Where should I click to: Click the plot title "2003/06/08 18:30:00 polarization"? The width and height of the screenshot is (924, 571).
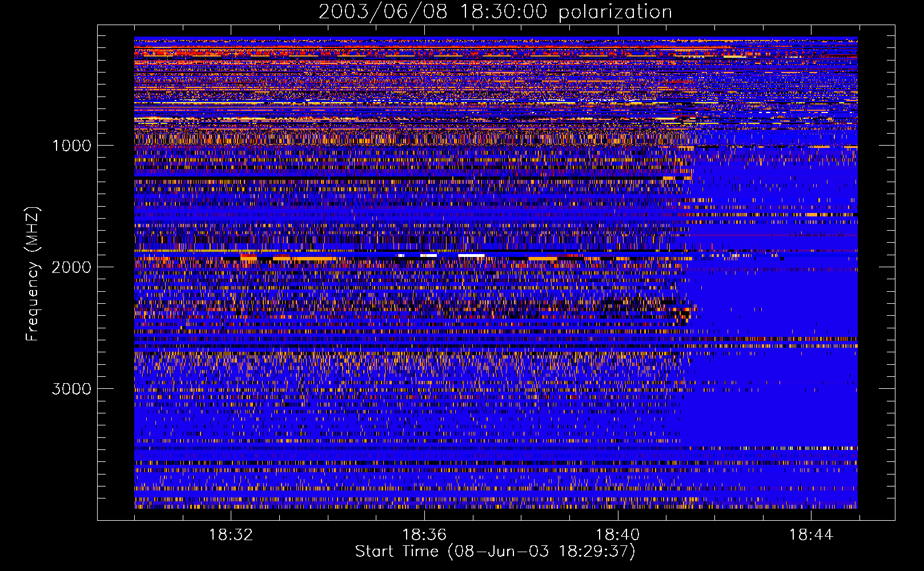(495, 11)
